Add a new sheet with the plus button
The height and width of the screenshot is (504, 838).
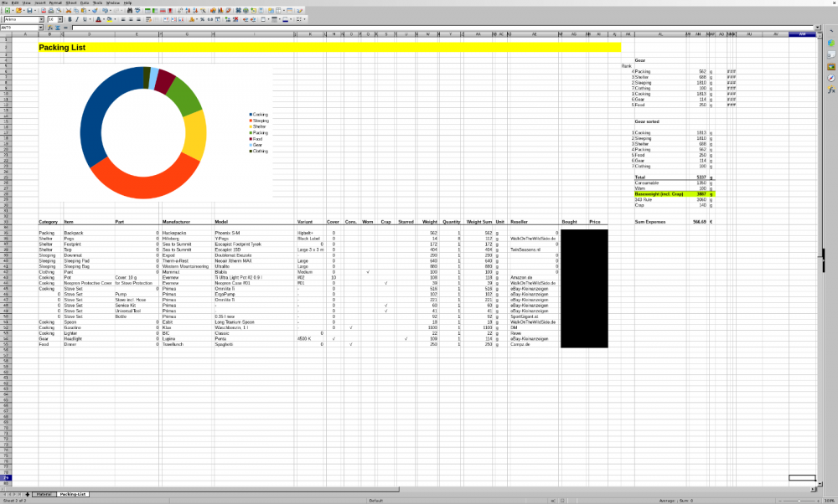[27, 494]
